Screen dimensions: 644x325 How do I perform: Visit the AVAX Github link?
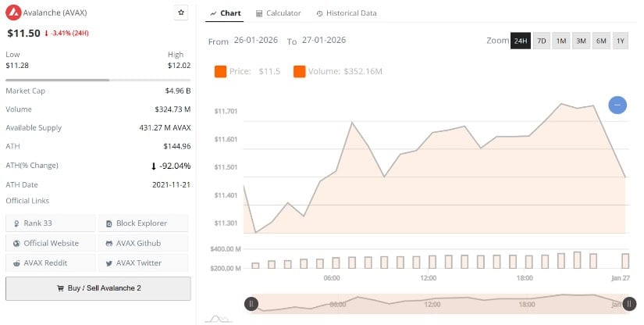[143, 243]
